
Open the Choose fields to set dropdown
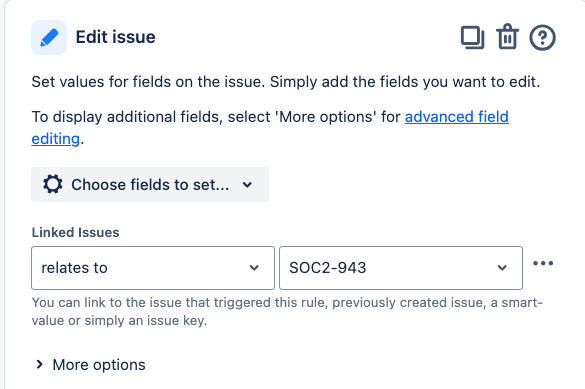tap(150, 185)
